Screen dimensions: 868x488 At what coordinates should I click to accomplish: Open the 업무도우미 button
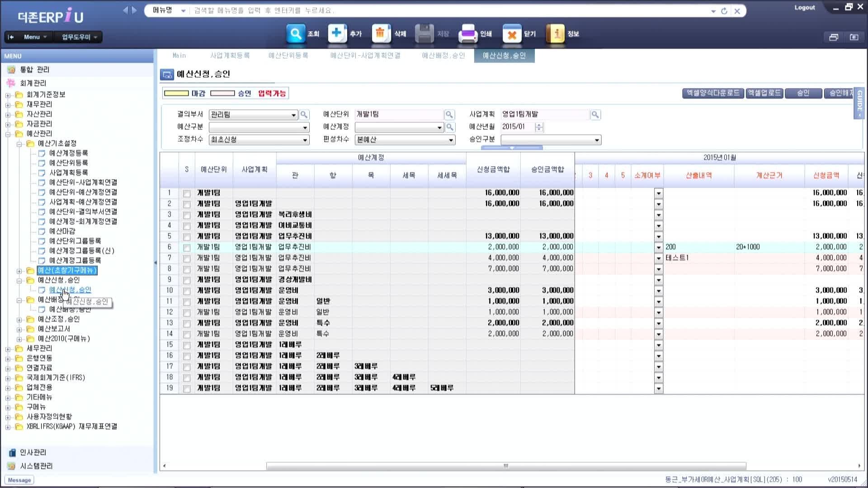(80, 37)
